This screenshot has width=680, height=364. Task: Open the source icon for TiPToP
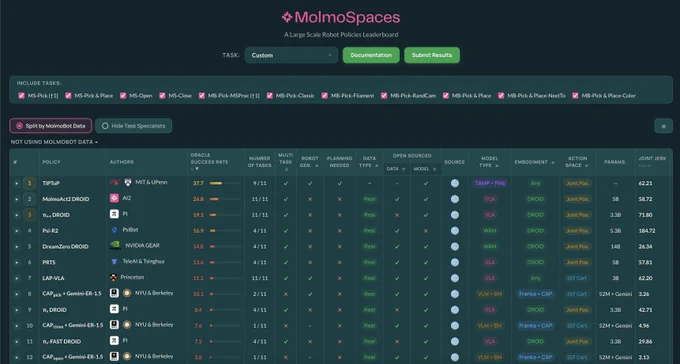tap(454, 183)
